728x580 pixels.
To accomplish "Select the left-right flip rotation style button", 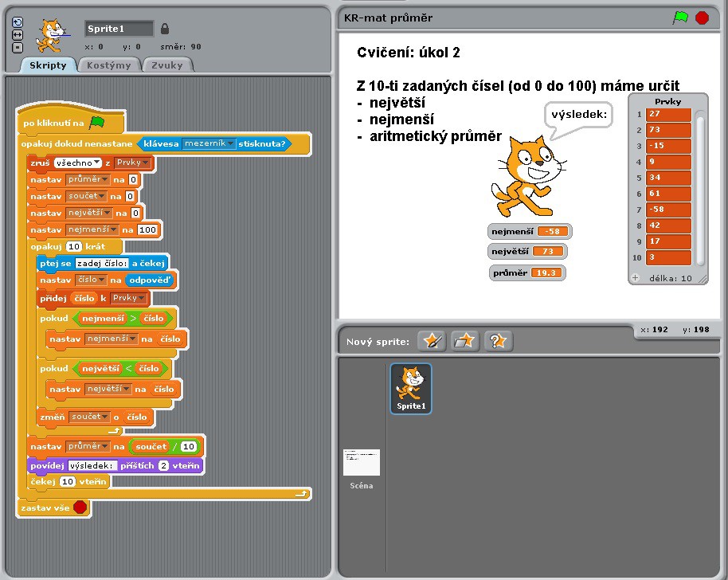I will pyautogui.click(x=18, y=35).
